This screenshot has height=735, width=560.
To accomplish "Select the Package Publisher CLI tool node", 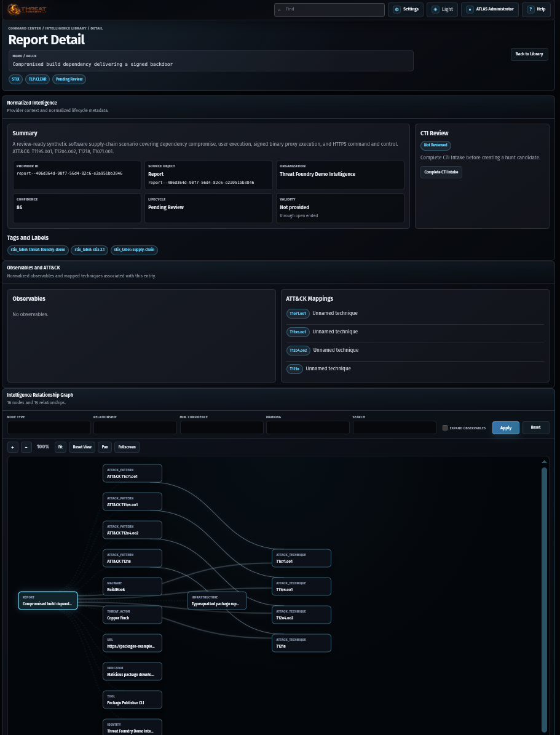I will click(x=132, y=699).
